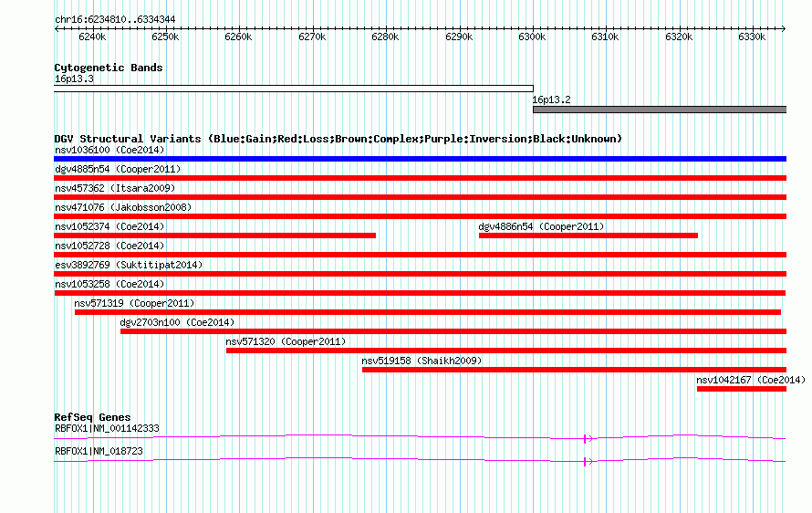Image resolution: width=812 pixels, height=513 pixels.
Task: Open variant label nsv1042167 (Coe2014)
Action: (x=751, y=380)
